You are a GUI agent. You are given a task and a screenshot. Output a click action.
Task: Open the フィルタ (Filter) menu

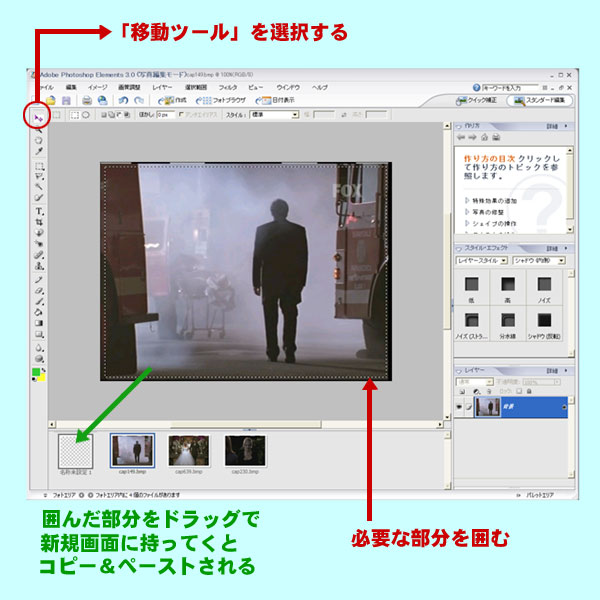(228, 87)
